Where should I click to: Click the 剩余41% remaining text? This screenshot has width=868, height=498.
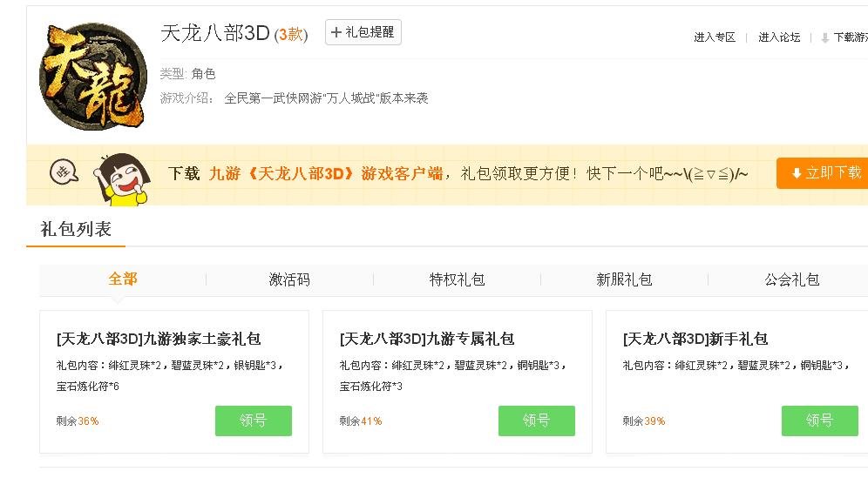tap(361, 421)
